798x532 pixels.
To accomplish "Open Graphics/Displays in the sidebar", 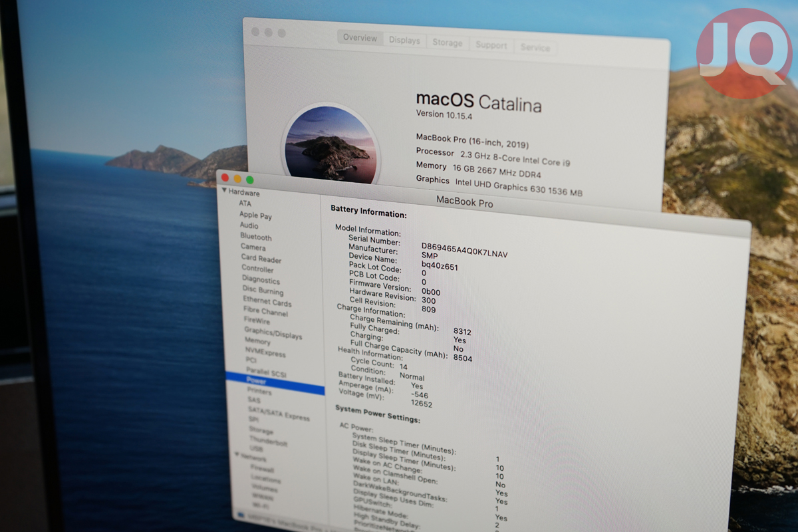I will click(273, 332).
